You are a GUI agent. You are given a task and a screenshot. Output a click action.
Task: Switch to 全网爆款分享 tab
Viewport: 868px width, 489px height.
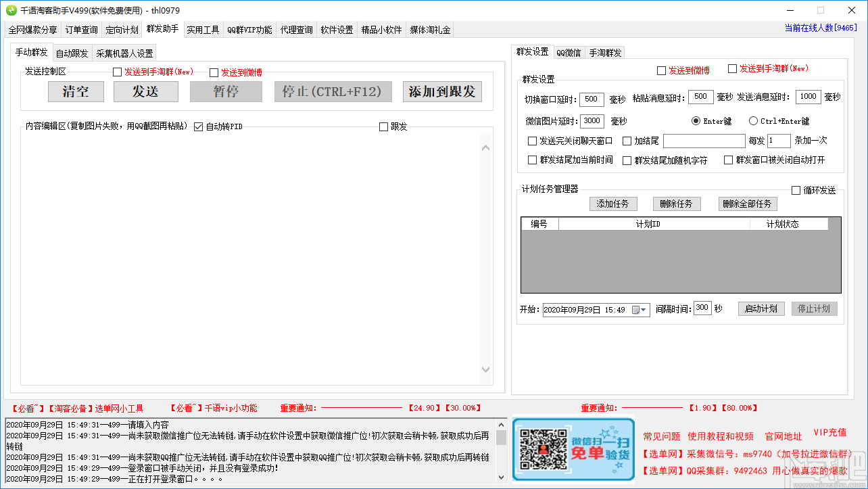tap(33, 30)
